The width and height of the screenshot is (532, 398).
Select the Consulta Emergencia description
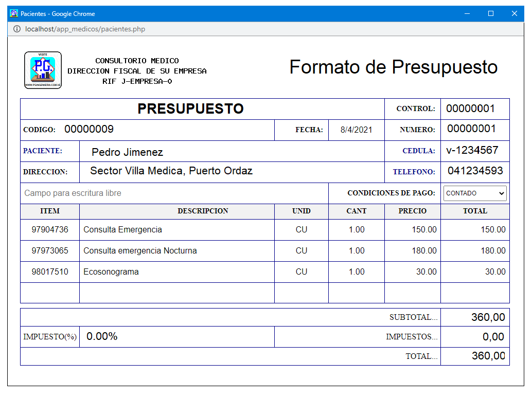tap(122, 230)
